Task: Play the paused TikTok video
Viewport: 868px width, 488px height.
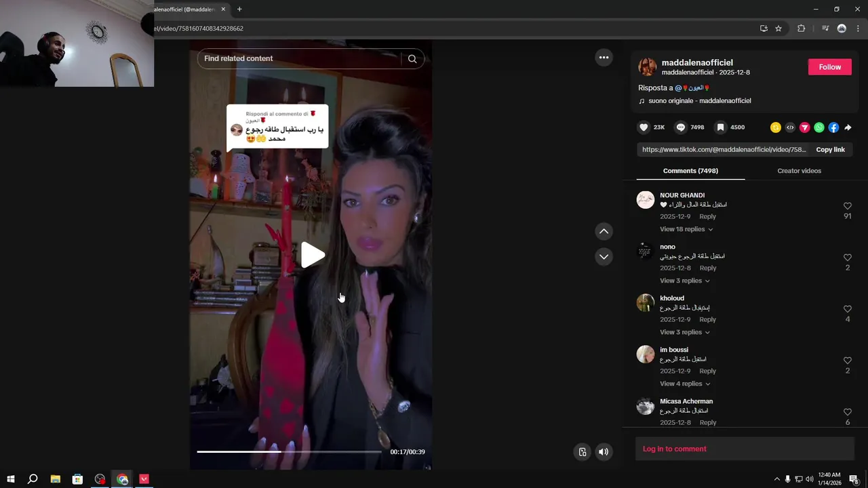Action: [313, 255]
